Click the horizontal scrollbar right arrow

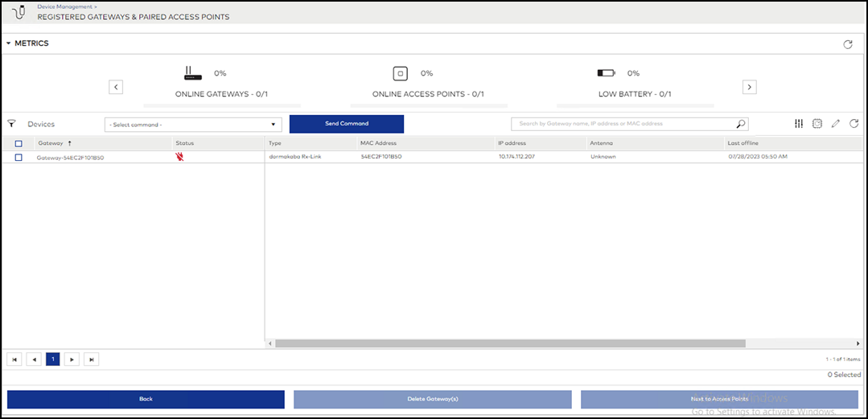click(x=858, y=343)
